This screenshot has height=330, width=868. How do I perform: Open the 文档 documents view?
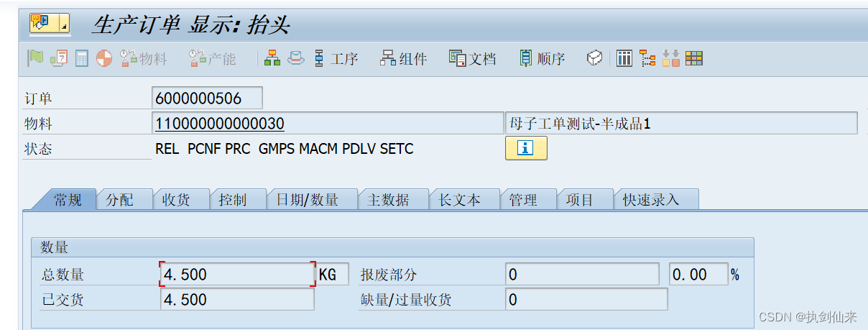pyautogui.click(x=473, y=58)
